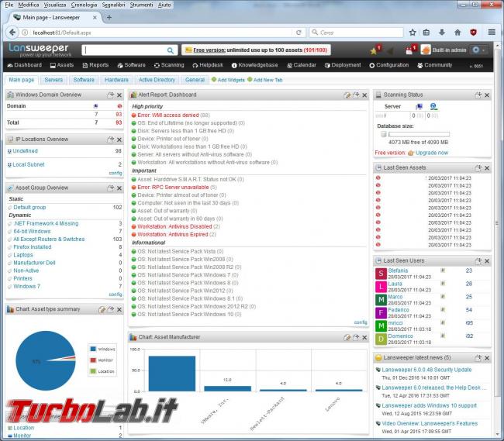Open the Default group asset group
The height and width of the screenshot is (441, 504).
29,208
